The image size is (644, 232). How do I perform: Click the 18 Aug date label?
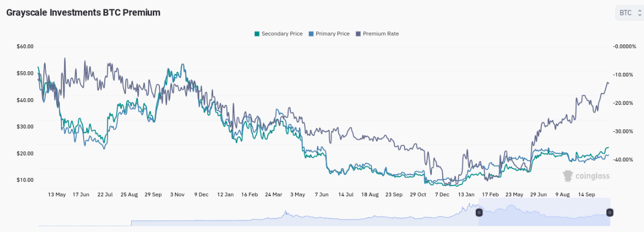tap(370, 195)
